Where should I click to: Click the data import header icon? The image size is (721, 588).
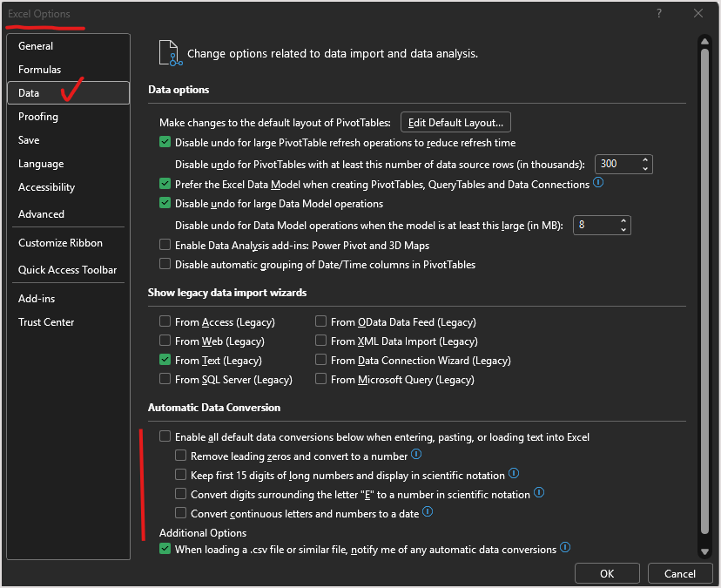coord(171,53)
